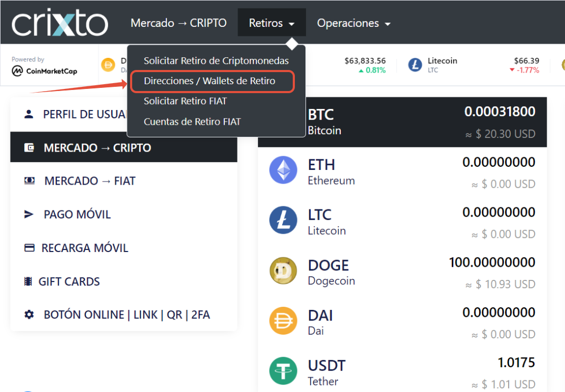Select MERCADO → CRIPTO in sidebar

point(124,147)
